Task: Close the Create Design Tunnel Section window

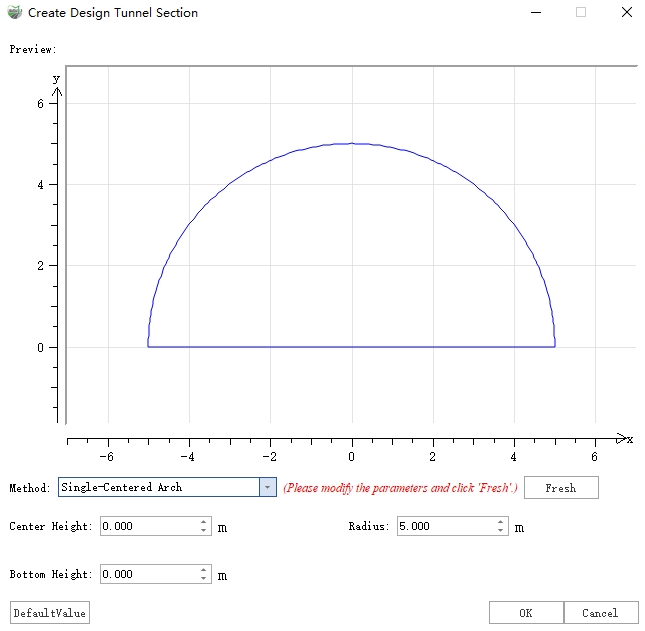Action: (625, 13)
